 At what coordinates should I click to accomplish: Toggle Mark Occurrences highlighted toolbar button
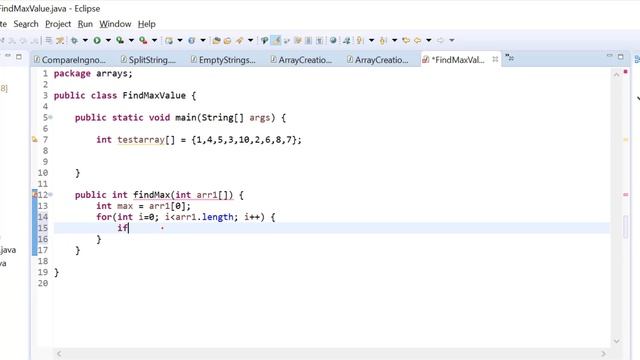pyautogui.click(x=276, y=40)
